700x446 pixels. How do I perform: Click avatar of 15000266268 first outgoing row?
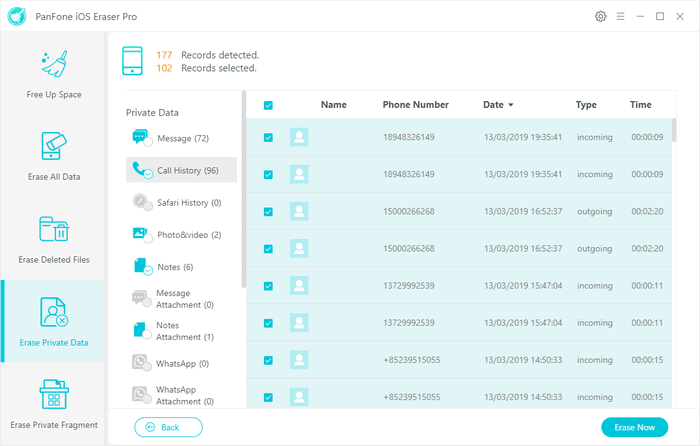(299, 211)
